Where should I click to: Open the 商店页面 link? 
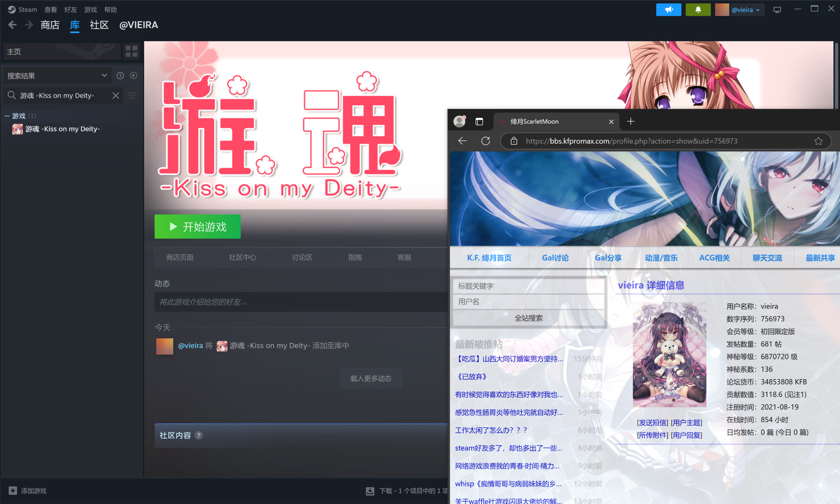pos(180,257)
